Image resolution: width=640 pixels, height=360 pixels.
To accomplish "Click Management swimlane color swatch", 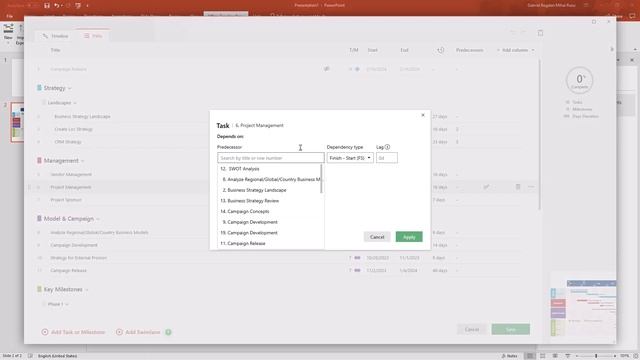I will pyautogui.click(x=39, y=160).
